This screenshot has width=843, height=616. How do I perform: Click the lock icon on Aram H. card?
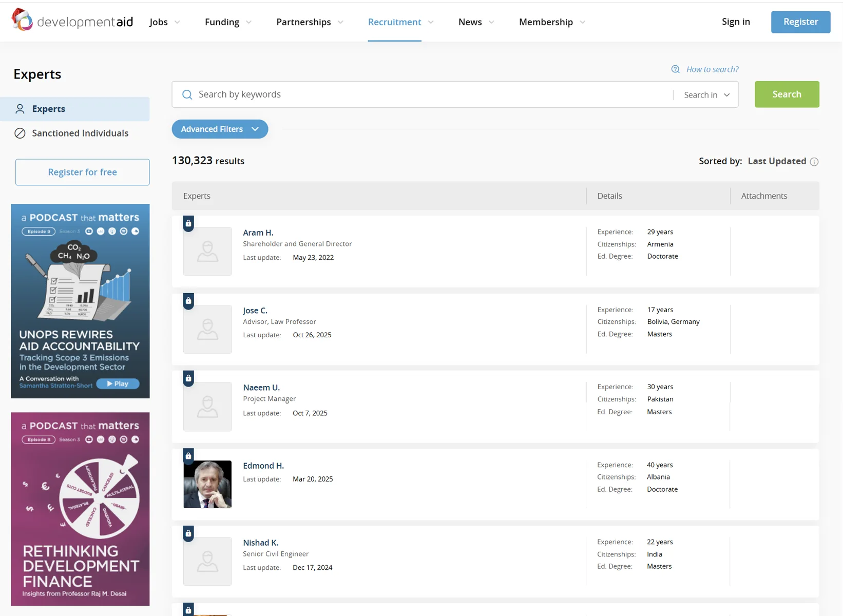188,223
